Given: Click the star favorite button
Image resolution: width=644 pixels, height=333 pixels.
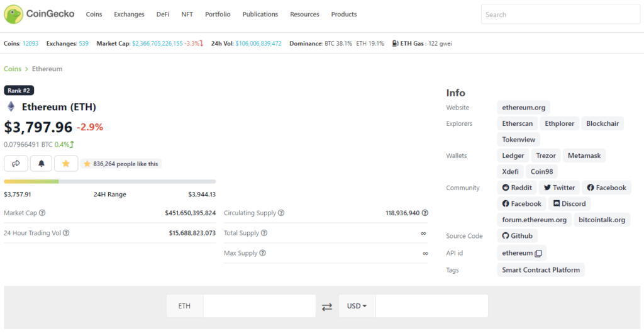Looking at the screenshot, I should [x=65, y=164].
